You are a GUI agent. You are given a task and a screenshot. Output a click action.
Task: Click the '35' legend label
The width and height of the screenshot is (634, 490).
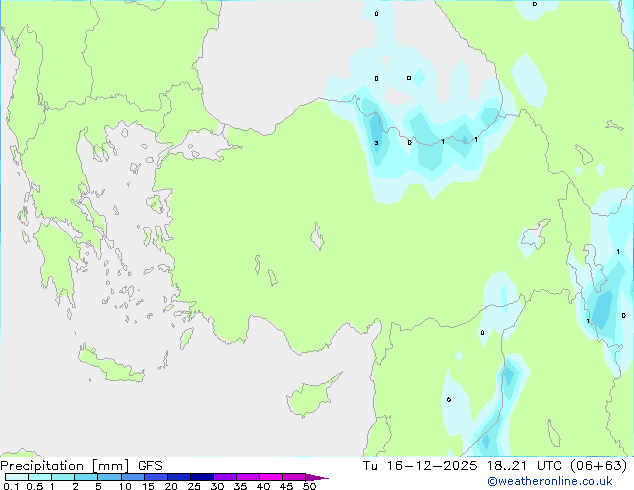click(x=240, y=486)
